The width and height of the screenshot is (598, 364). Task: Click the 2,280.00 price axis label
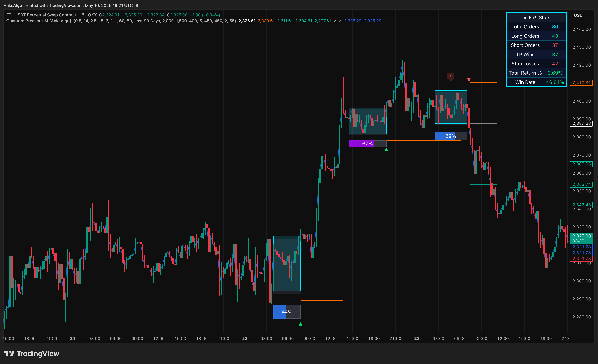tap(581, 317)
